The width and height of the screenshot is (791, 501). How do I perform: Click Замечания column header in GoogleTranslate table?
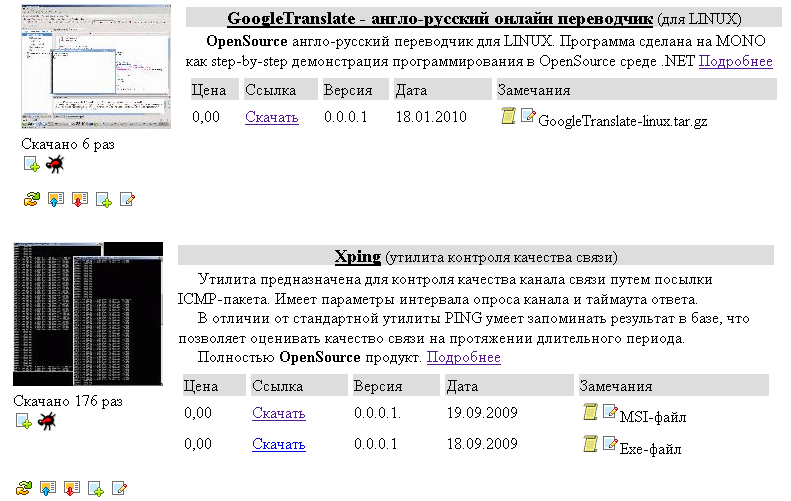(x=636, y=90)
